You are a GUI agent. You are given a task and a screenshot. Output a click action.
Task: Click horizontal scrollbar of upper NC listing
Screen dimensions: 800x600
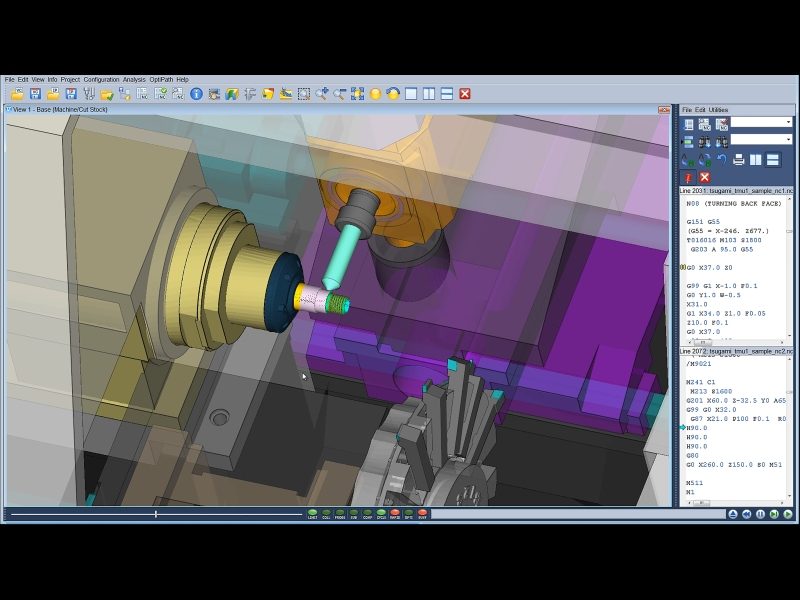(x=736, y=342)
